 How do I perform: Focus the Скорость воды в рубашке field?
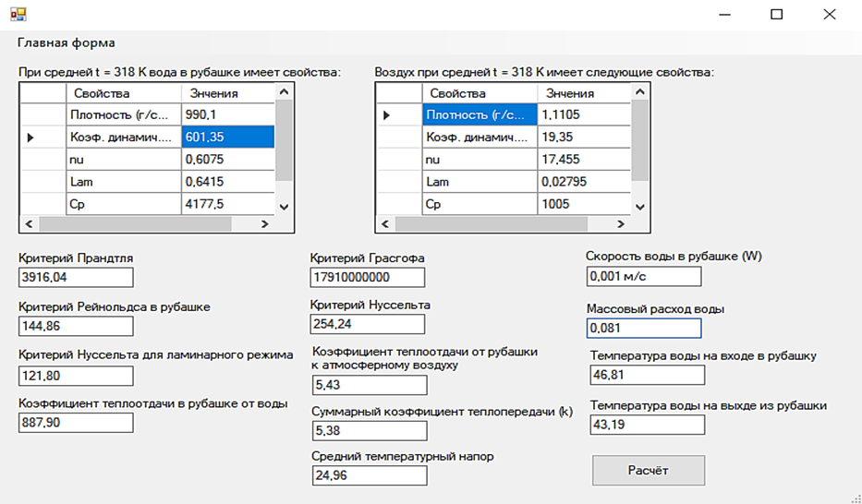[643, 277]
